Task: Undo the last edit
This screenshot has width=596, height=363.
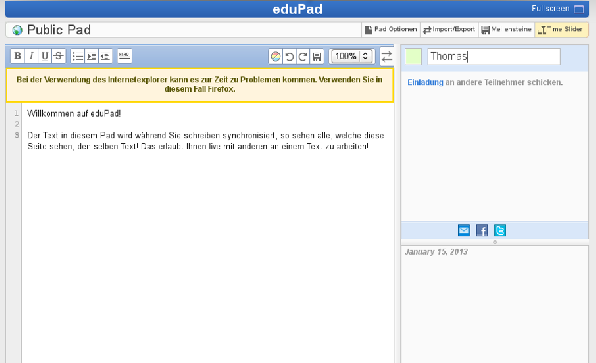Action: coord(289,57)
